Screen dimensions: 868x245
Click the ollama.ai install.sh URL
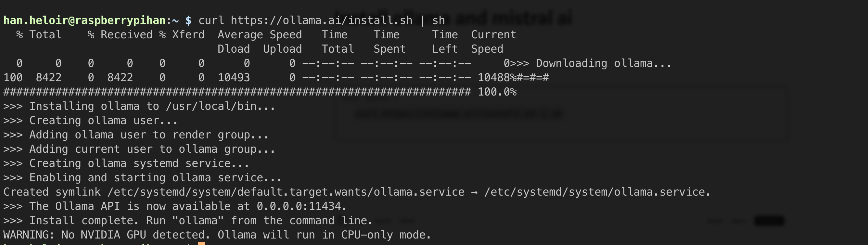click(x=321, y=20)
